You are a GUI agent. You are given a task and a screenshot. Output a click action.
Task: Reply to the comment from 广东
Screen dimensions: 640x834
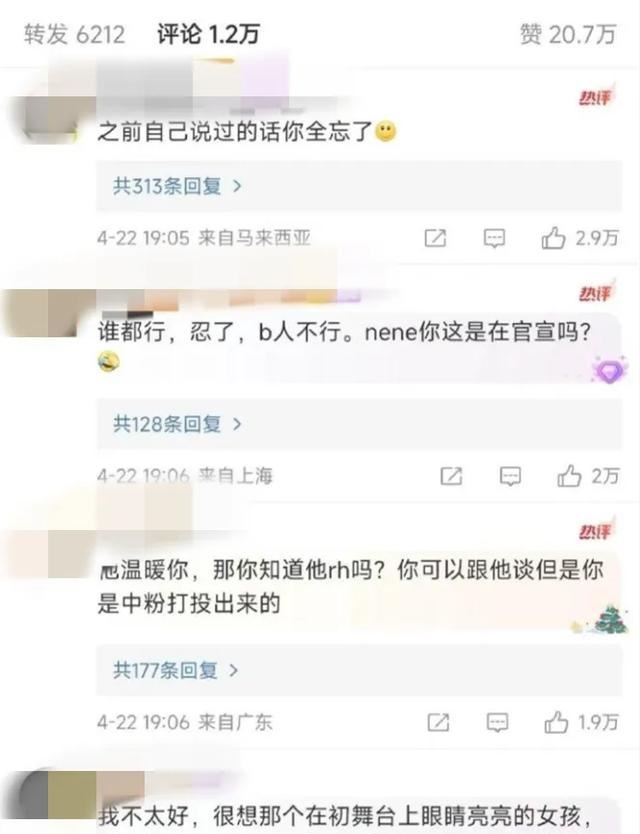497,722
